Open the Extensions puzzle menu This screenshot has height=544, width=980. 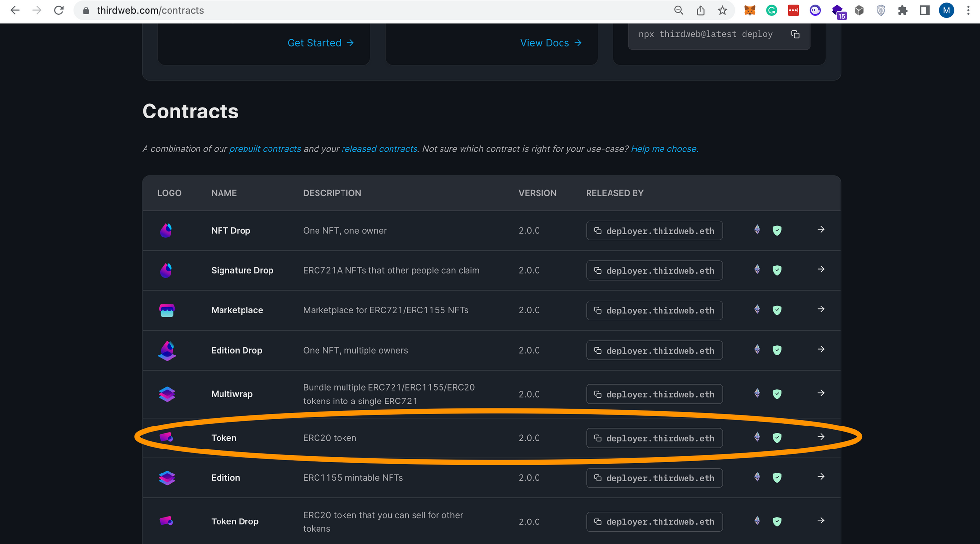pyautogui.click(x=903, y=10)
